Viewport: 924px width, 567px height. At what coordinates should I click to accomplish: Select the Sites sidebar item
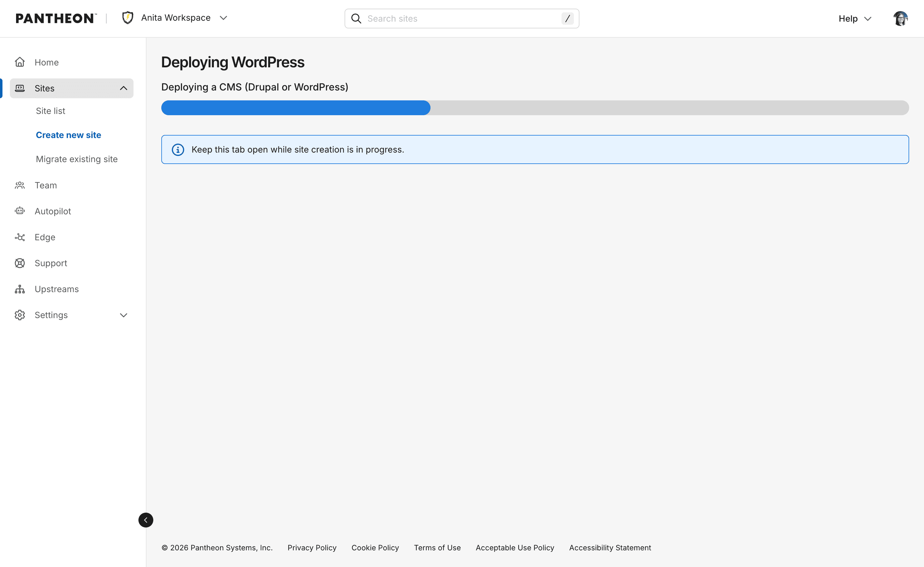click(72, 89)
